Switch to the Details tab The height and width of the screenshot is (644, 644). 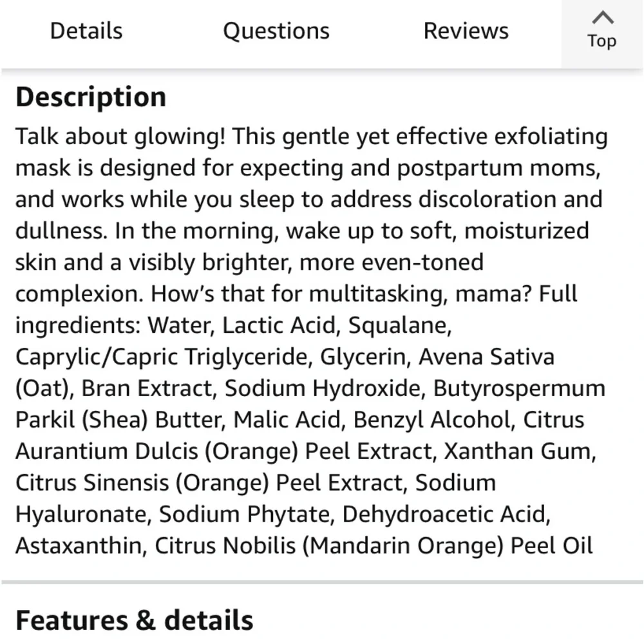click(86, 31)
